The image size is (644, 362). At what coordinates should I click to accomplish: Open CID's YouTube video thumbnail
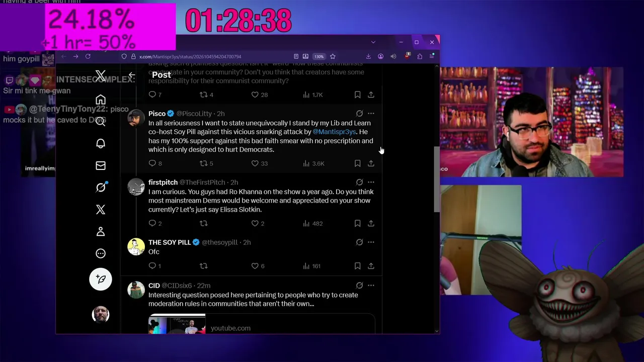point(177,324)
